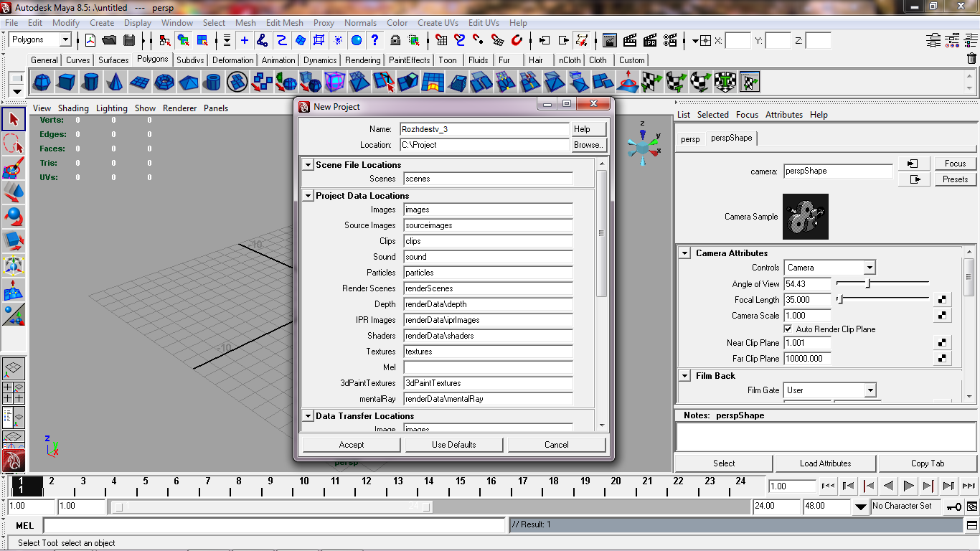Screen dimensions: 980x551
Task: Go to the start of playback range
Action: click(x=828, y=486)
